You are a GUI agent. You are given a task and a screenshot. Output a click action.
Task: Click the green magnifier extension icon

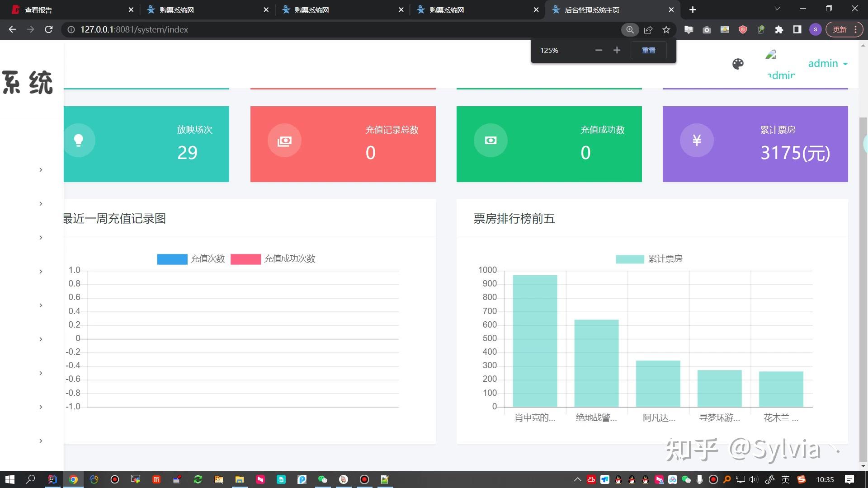point(761,29)
